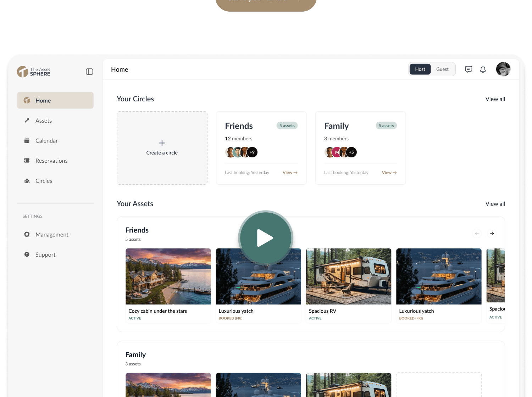Open the Spacious RV thumbnail in Friends

click(349, 276)
